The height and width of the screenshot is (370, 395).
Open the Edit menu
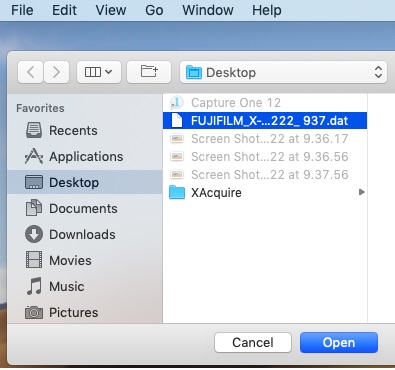[64, 10]
